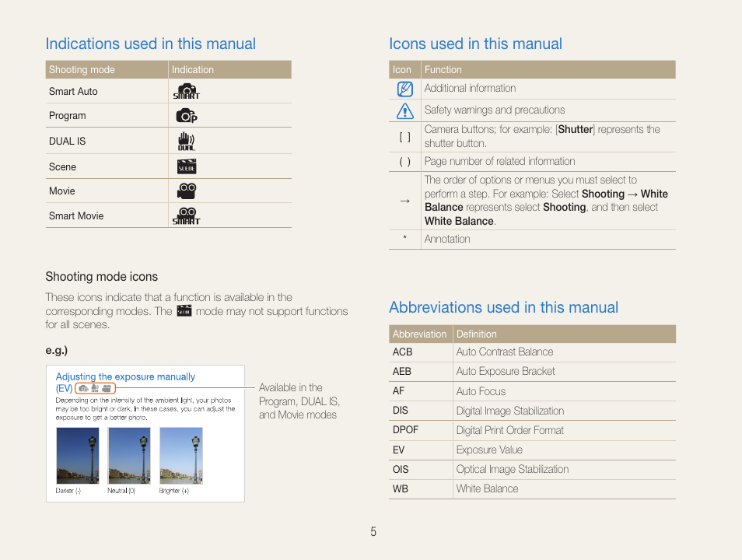Click the parentheses icon

pyautogui.click(x=404, y=162)
